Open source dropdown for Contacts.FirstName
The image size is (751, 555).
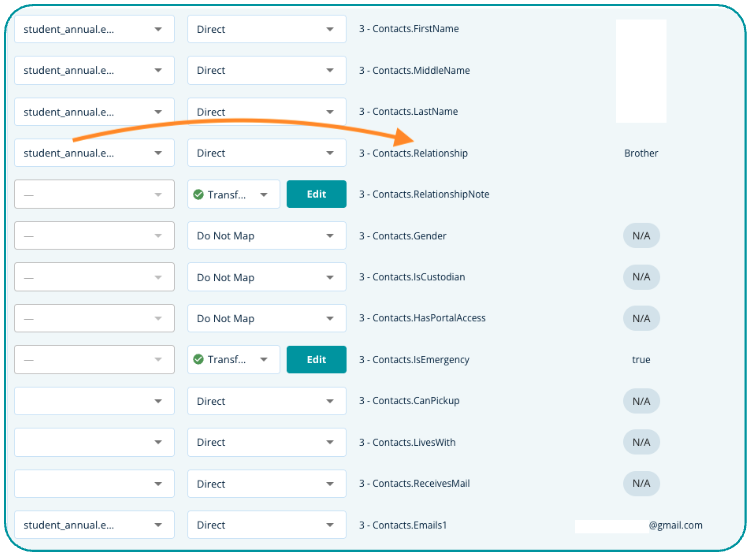pos(94,29)
